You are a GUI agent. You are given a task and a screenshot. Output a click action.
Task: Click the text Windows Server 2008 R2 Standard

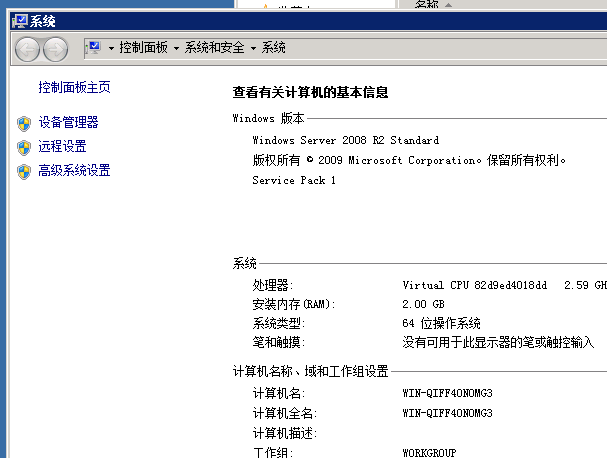tap(346, 140)
